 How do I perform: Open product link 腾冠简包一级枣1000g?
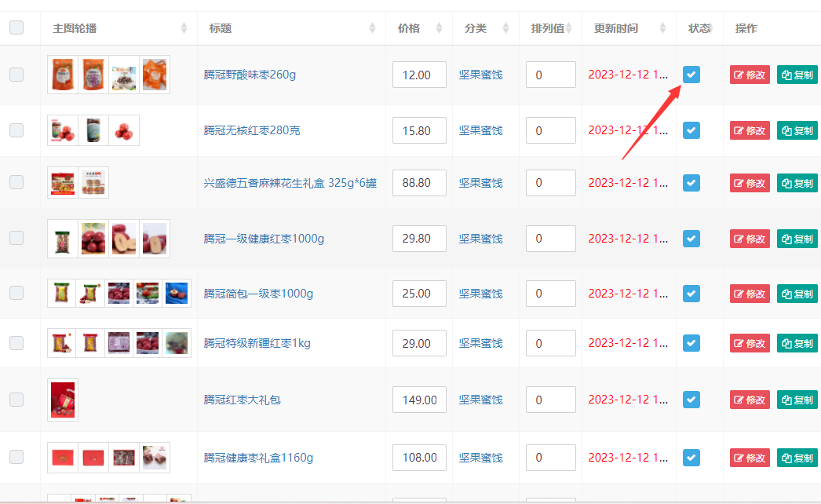[258, 294]
